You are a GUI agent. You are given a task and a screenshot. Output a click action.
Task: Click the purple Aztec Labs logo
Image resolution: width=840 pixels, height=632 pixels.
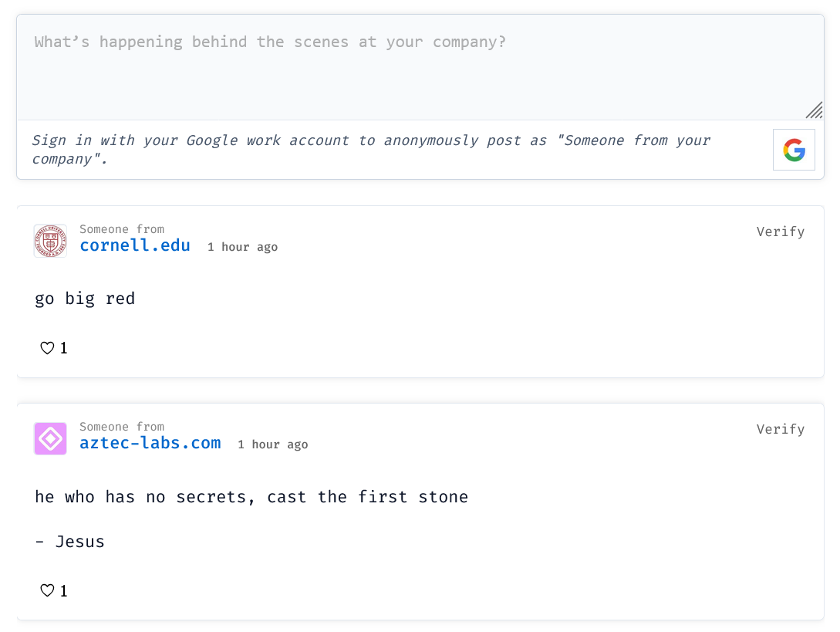coord(50,438)
